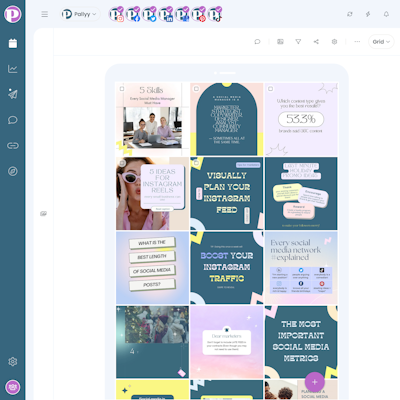Tick checkbox on 5 Skills post

(122, 89)
